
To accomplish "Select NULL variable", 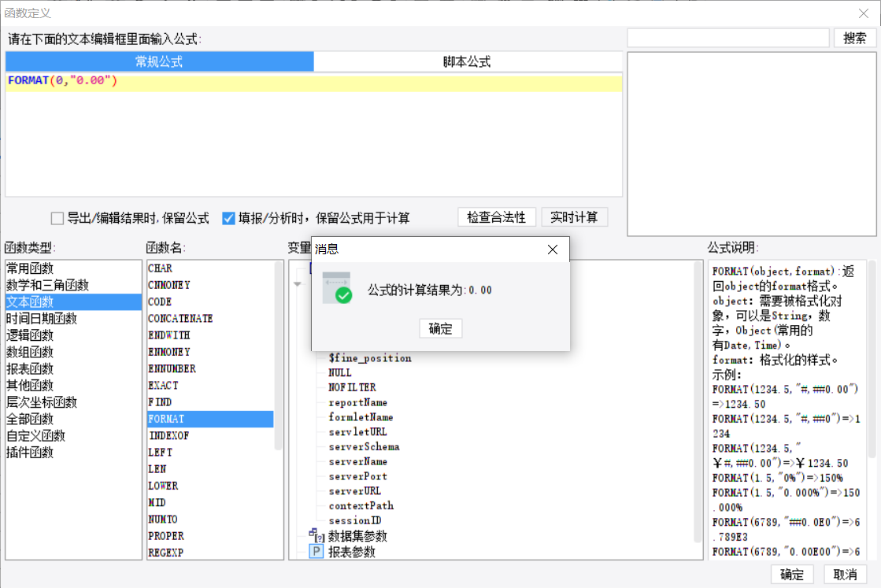I will (x=340, y=373).
